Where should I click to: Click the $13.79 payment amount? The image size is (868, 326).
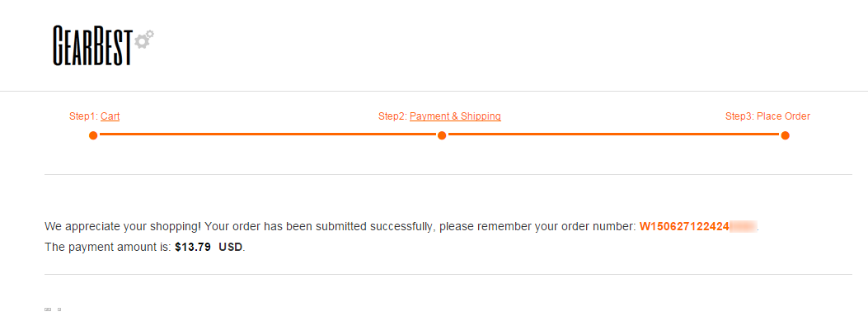193,248
